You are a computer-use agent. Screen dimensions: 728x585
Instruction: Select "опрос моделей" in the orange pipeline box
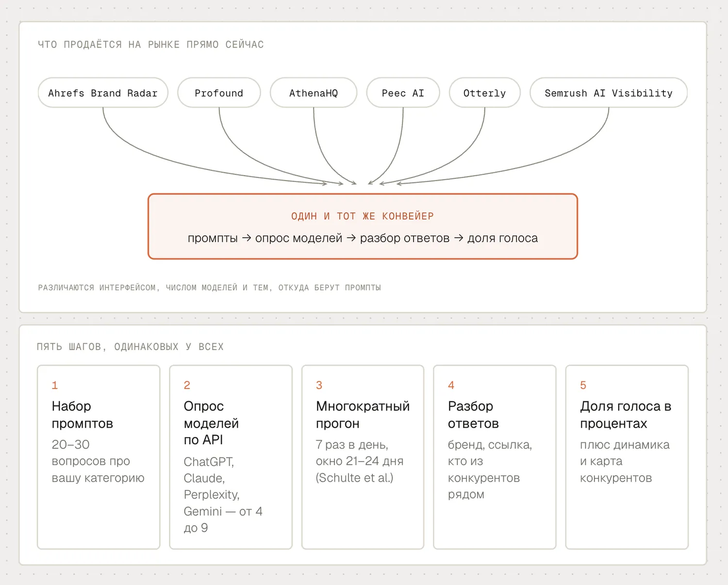coord(298,238)
